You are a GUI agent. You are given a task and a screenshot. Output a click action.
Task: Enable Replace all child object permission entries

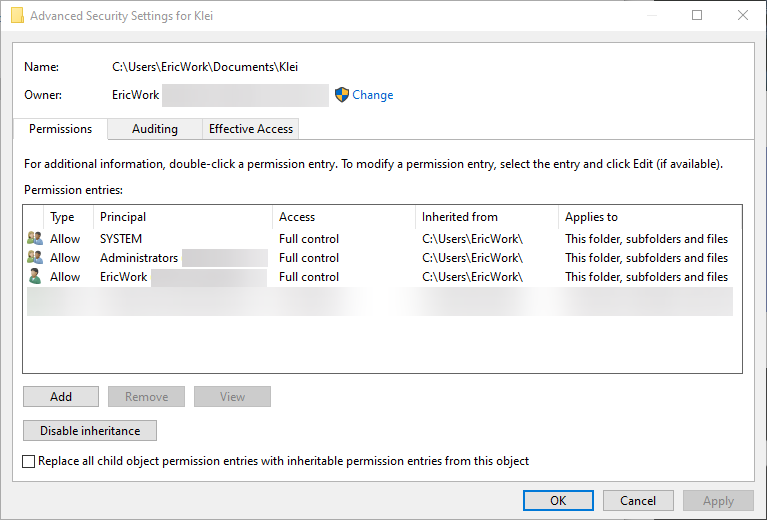29,461
